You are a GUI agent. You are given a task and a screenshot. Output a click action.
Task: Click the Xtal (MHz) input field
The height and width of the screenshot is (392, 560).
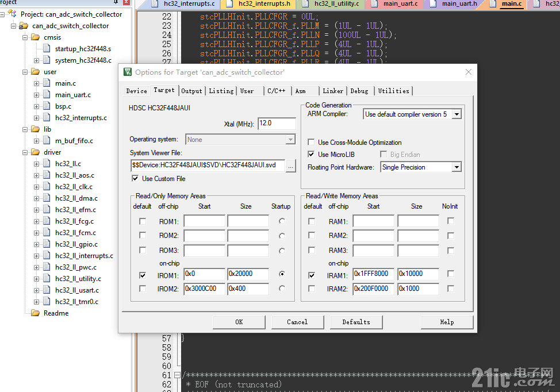click(x=277, y=124)
